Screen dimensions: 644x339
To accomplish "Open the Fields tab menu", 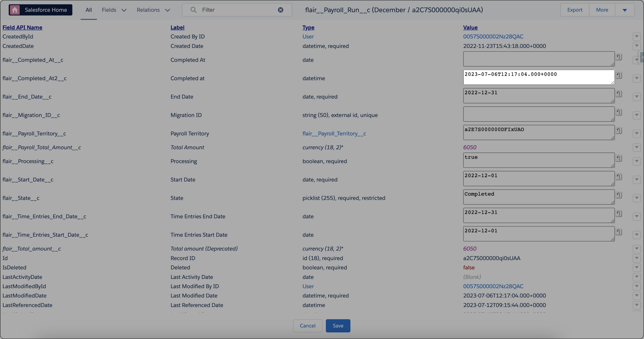I will 114,10.
